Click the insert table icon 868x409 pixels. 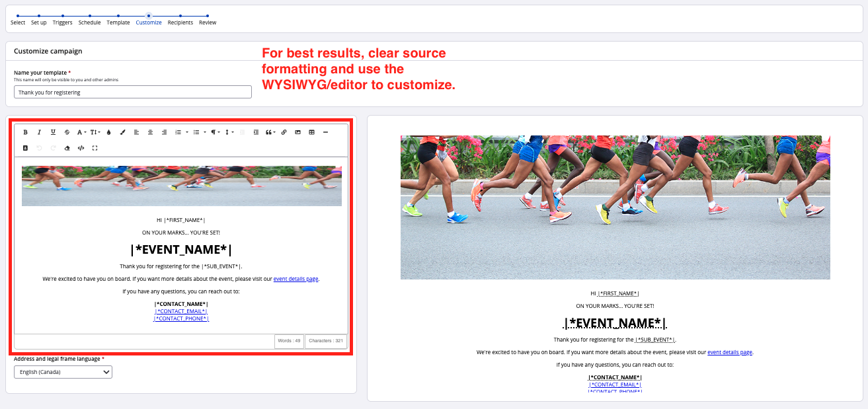point(311,132)
